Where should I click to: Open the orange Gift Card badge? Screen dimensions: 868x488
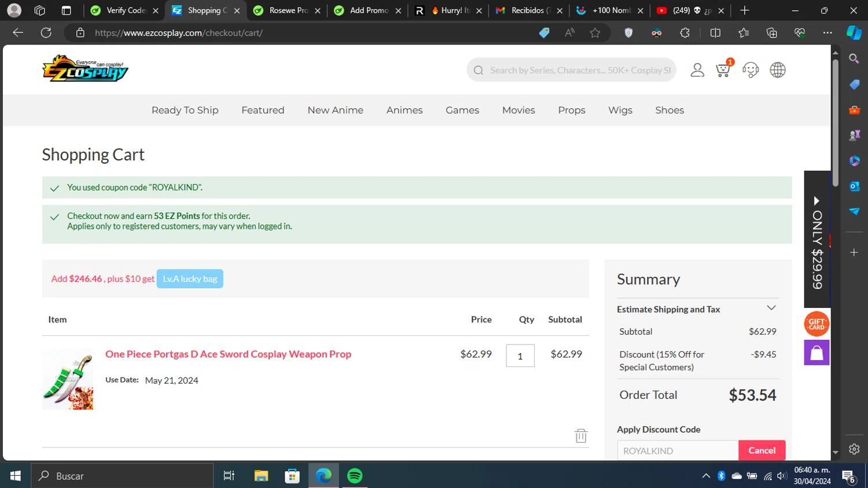(816, 324)
